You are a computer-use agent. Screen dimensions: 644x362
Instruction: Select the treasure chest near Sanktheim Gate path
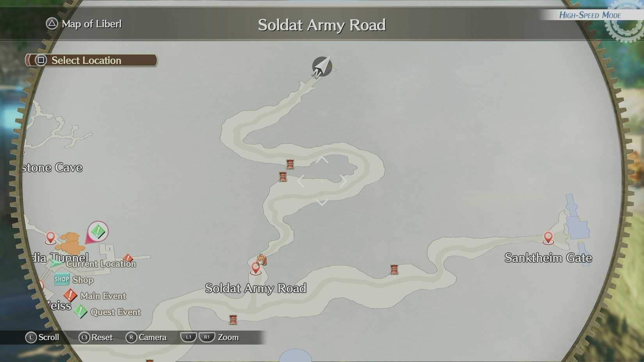[x=394, y=269]
